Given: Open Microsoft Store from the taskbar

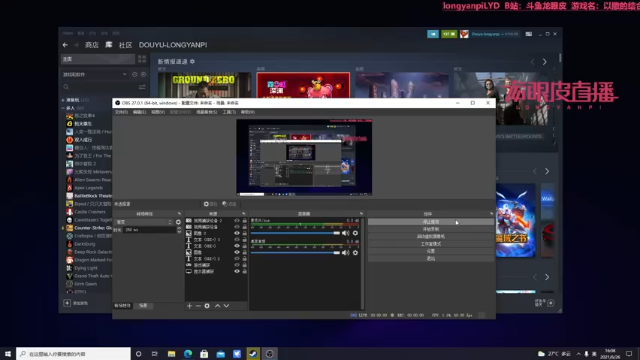Looking at the screenshot, I should point(204,354).
